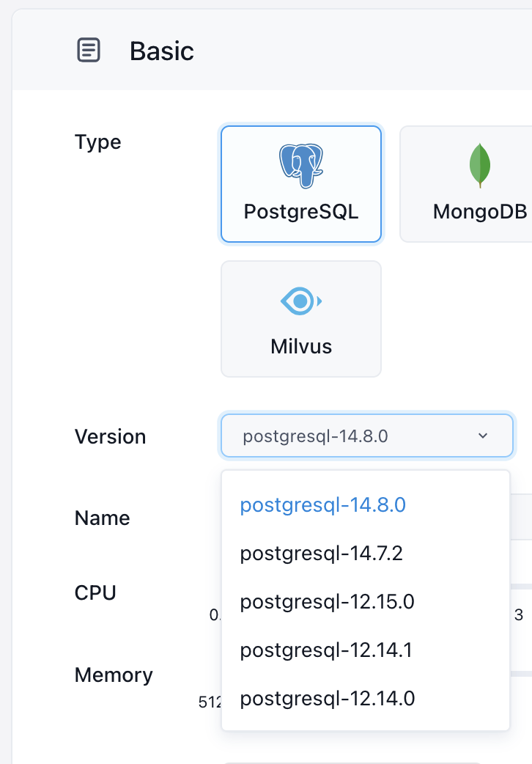Click the Basic section heading
Image resolution: width=532 pixels, height=764 pixels.
(162, 51)
